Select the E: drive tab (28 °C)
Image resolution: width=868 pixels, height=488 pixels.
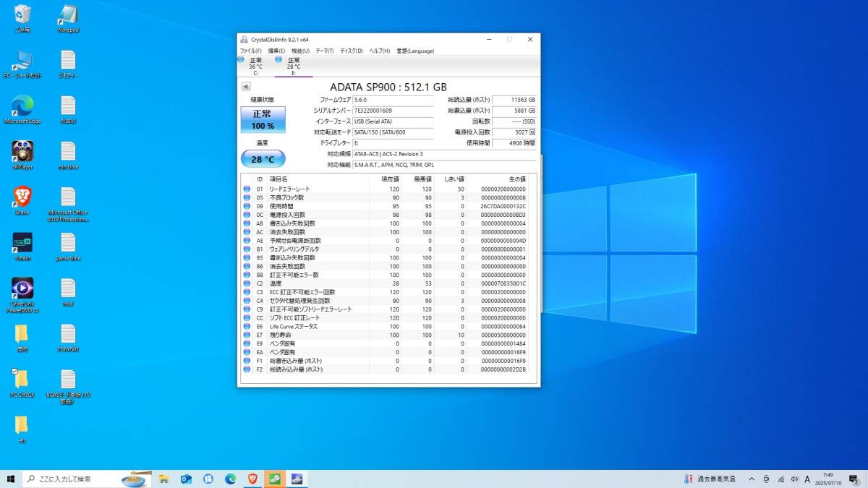pyautogui.click(x=294, y=66)
